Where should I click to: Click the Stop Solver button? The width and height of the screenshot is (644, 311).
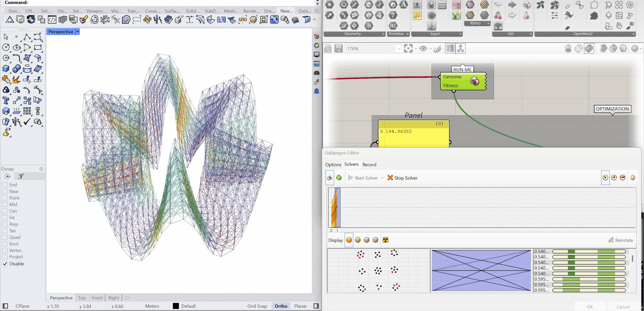point(402,178)
